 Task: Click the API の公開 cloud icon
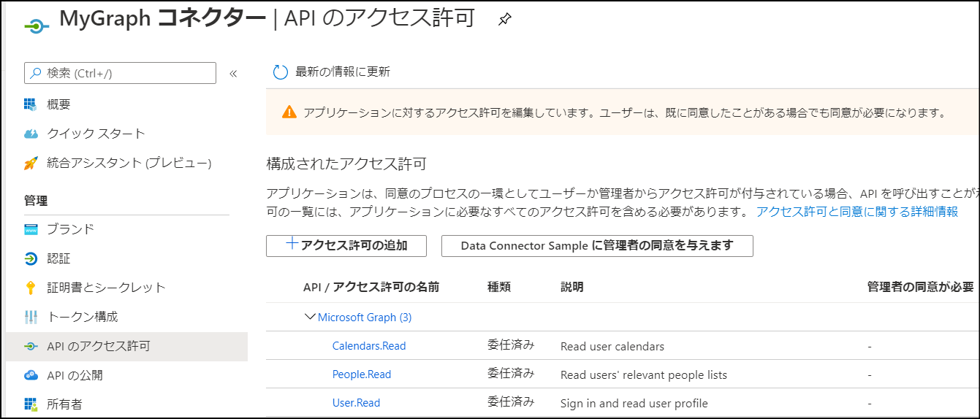click(x=31, y=375)
